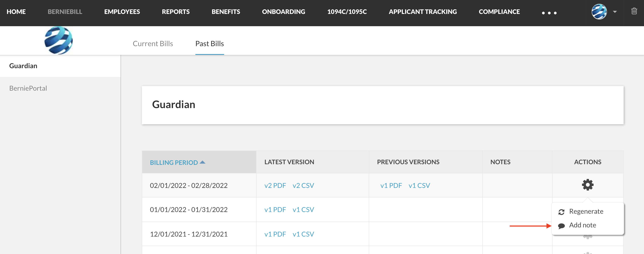Screen dimensions: 644x254
Task: Click the Guardian heading in the card
Action: point(174,105)
